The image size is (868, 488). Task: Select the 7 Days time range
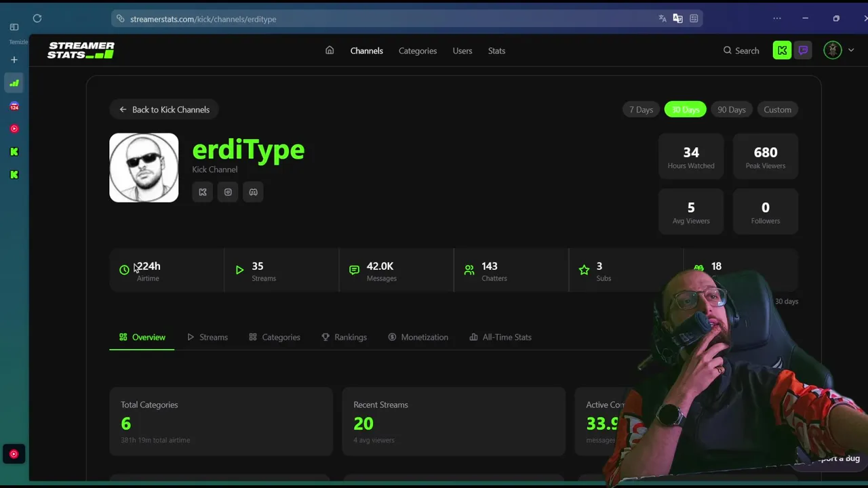click(x=641, y=110)
